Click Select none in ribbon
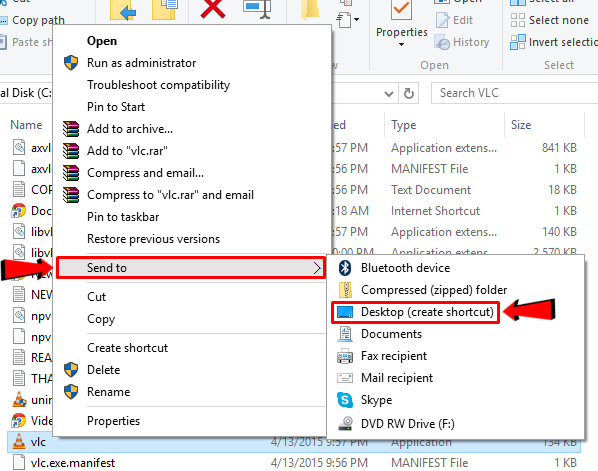Screen dimensions: 598x471 pyautogui.click(x=550, y=20)
